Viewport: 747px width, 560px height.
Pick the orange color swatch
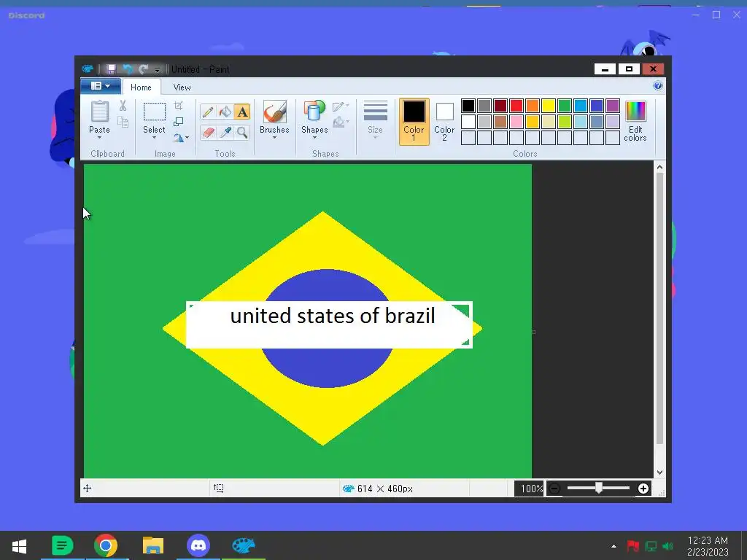point(533,106)
